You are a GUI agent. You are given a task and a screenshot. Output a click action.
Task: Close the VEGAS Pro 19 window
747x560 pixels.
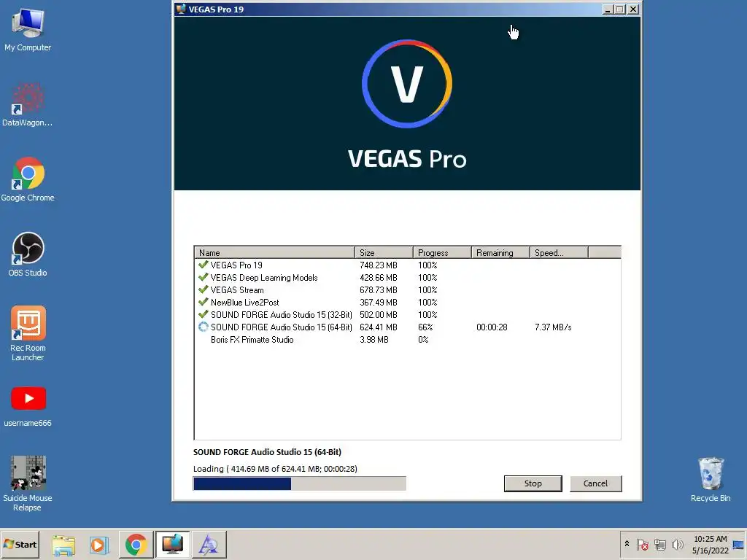[x=633, y=9]
